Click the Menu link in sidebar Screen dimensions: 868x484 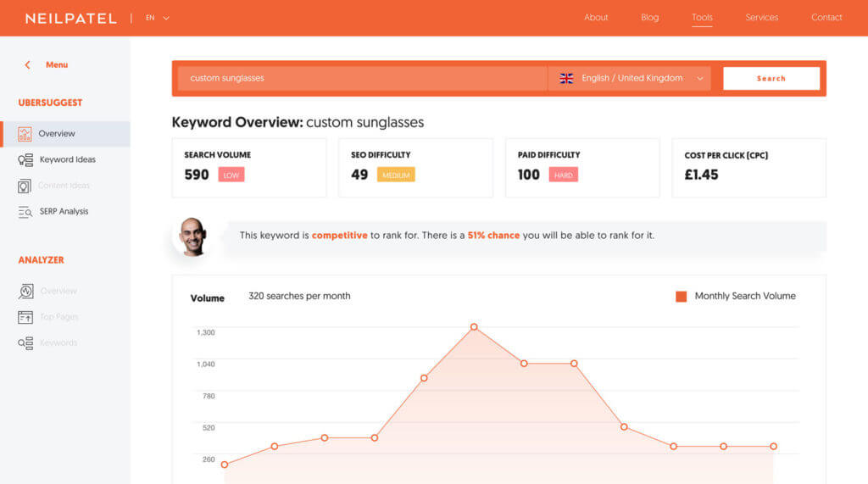click(x=57, y=64)
